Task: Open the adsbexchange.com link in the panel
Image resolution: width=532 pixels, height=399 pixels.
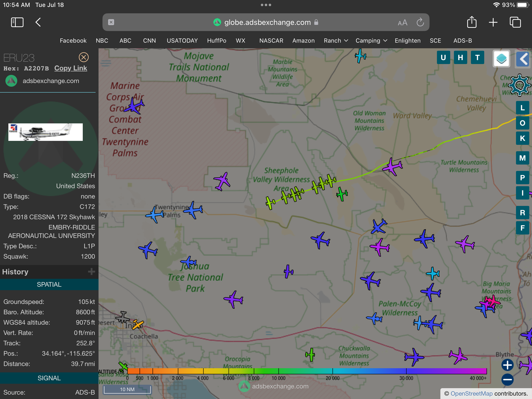Action: point(51,81)
